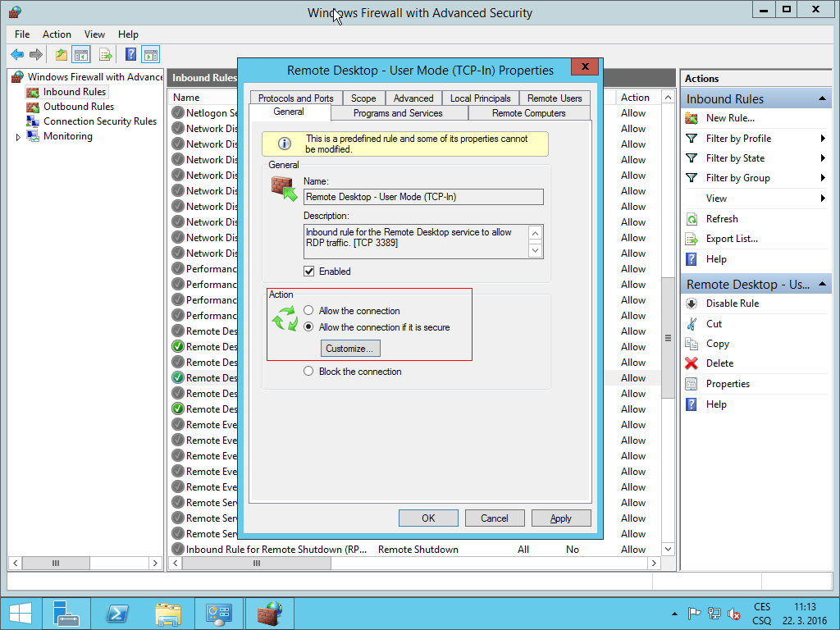Viewport: 840px width, 630px height.
Task: Click the rules list vertical scrollbar thumb
Action: (x=668, y=337)
